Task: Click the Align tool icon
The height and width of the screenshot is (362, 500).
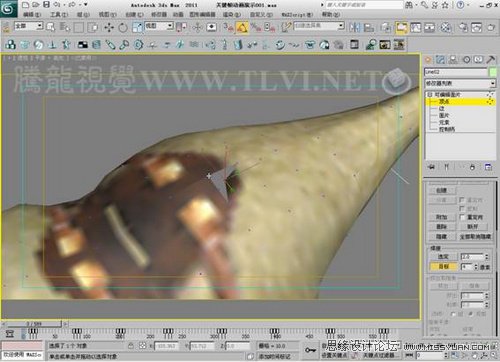Action: pyautogui.click(x=369, y=27)
